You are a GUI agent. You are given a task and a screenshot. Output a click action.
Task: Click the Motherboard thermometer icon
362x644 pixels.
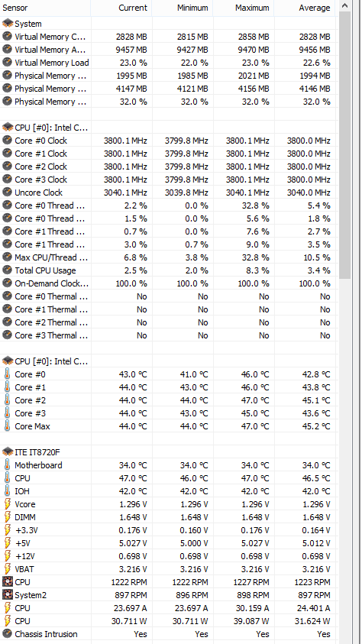7,465
